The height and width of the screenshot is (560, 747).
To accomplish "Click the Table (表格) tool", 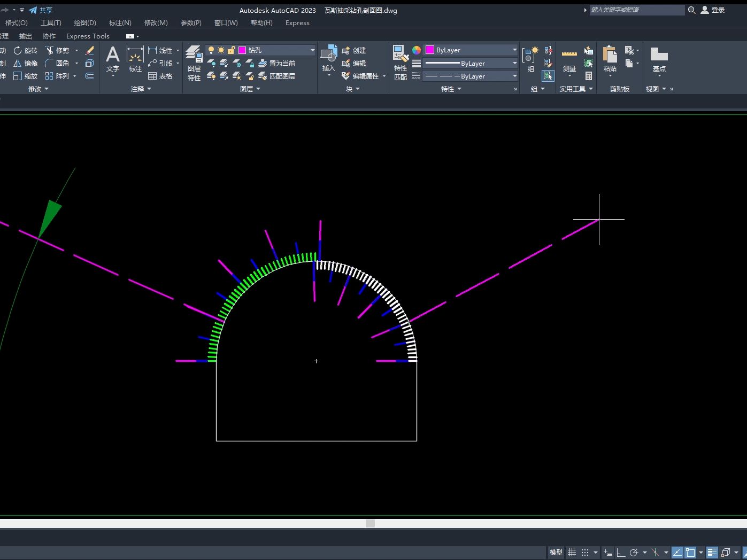I will point(160,76).
